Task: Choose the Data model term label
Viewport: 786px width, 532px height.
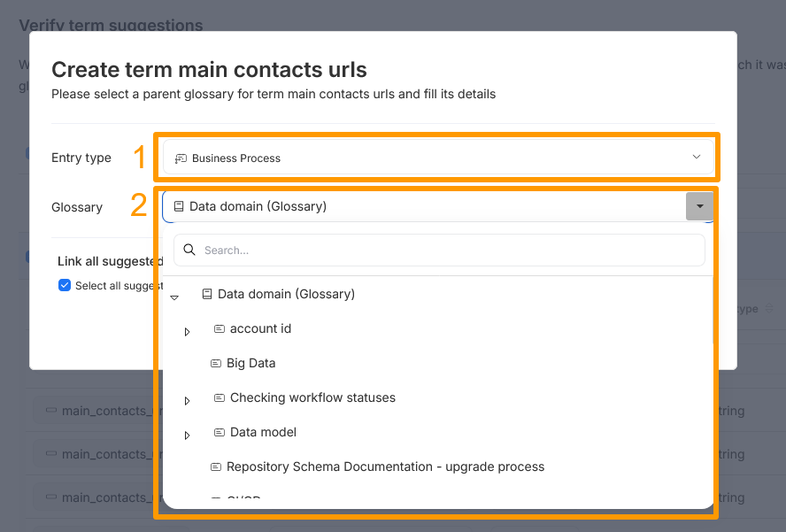Action: pyautogui.click(x=263, y=432)
